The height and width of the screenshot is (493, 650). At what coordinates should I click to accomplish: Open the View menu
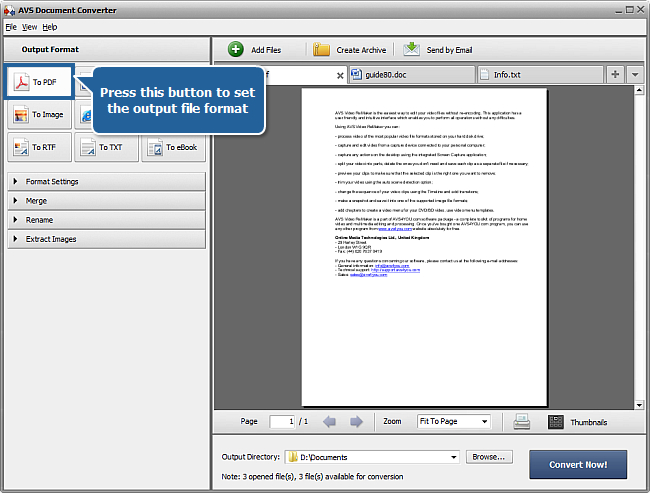(x=29, y=27)
